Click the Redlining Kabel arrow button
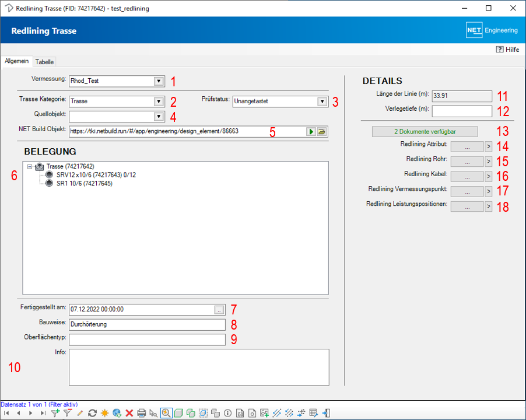The image size is (526, 420). (489, 176)
